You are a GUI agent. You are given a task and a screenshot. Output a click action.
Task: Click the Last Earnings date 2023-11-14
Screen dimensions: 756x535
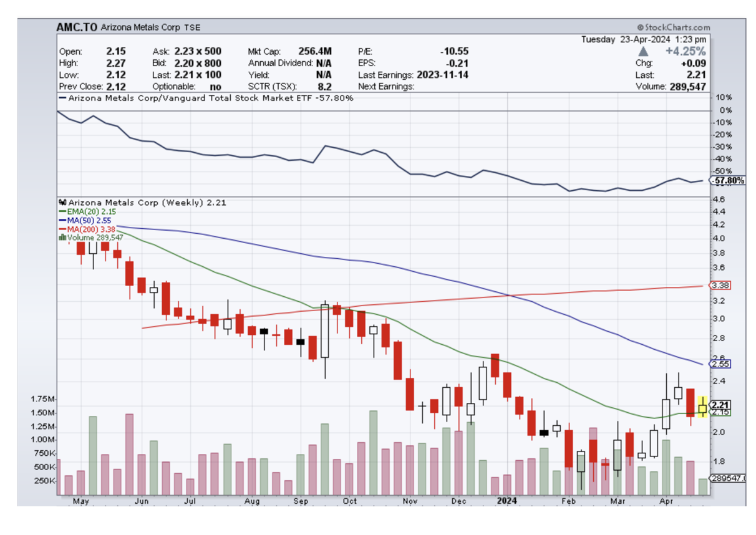coord(444,75)
